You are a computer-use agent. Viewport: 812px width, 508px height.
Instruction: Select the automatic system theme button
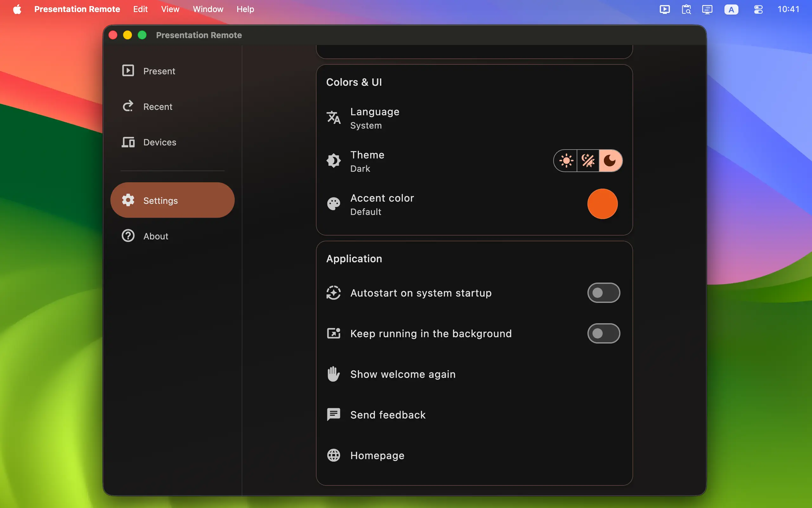click(588, 161)
